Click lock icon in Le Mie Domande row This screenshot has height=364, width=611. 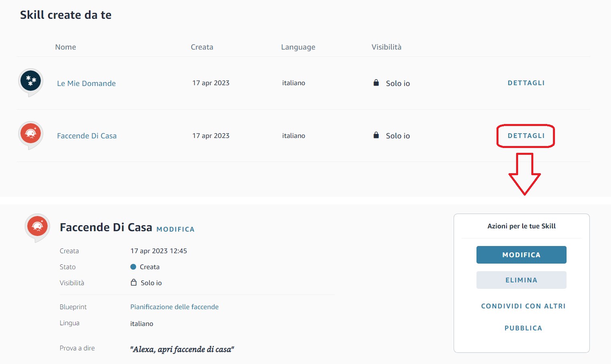(376, 83)
